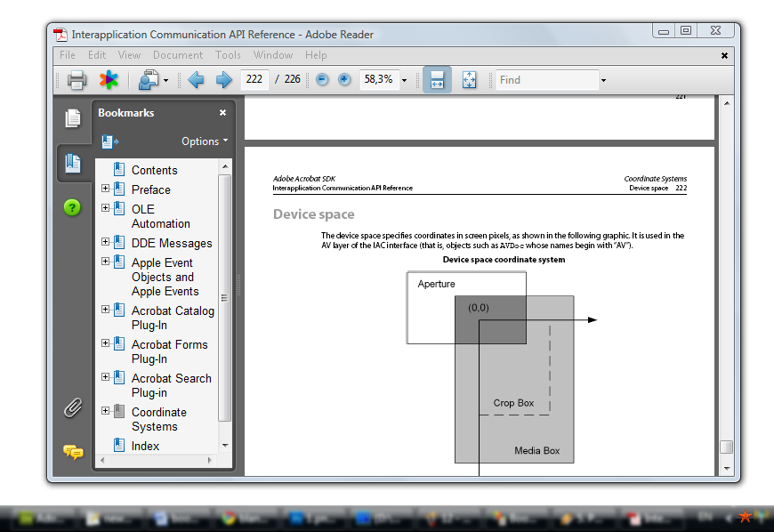Toggle the Bookmarks navigation panel

pos(73,163)
